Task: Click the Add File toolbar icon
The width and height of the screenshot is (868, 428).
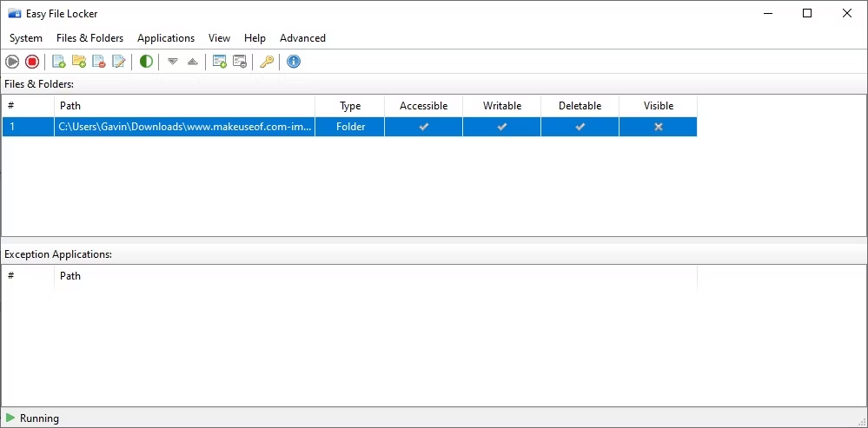Action: (x=59, y=62)
